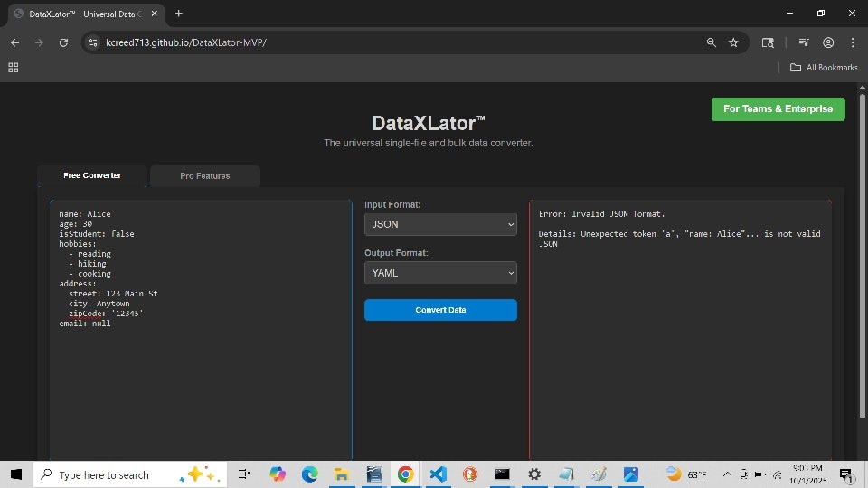Viewport: 868px width, 488px height.
Task: Click the Convert Data button
Action: (440, 310)
